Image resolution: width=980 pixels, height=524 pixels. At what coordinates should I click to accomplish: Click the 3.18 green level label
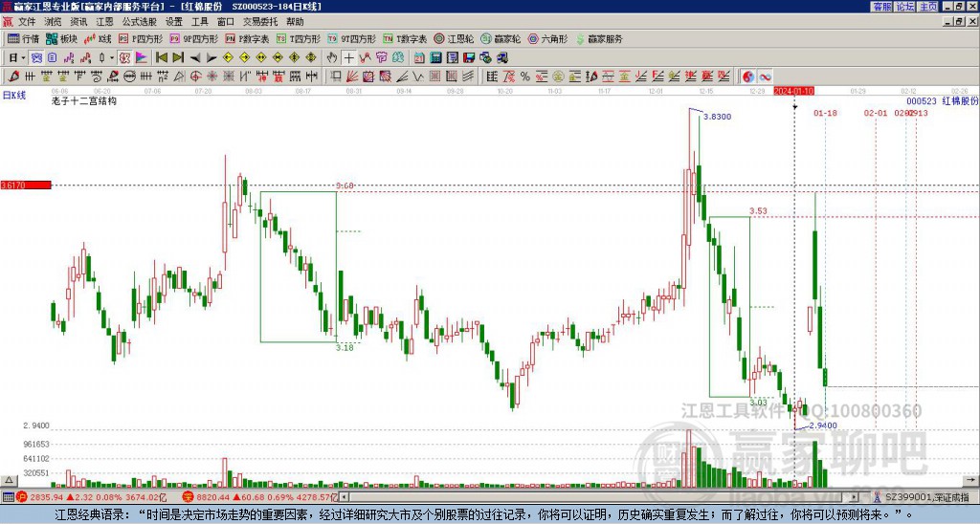[x=345, y=347]
